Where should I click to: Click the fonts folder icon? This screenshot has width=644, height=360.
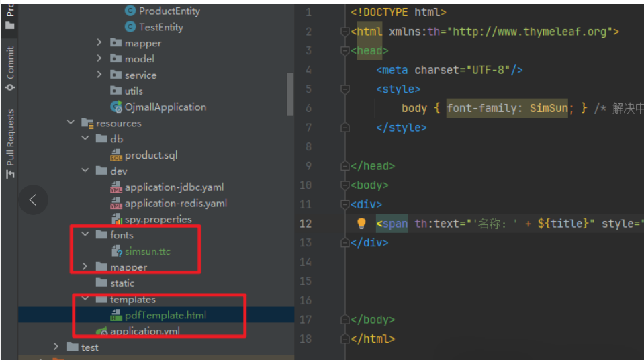[101, 234]
